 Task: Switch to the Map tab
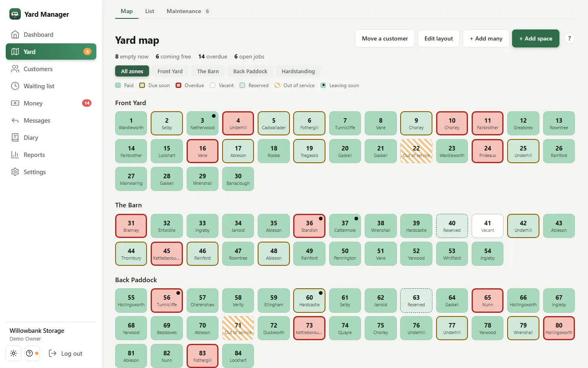pyautogui.click(x=127, y=11)
